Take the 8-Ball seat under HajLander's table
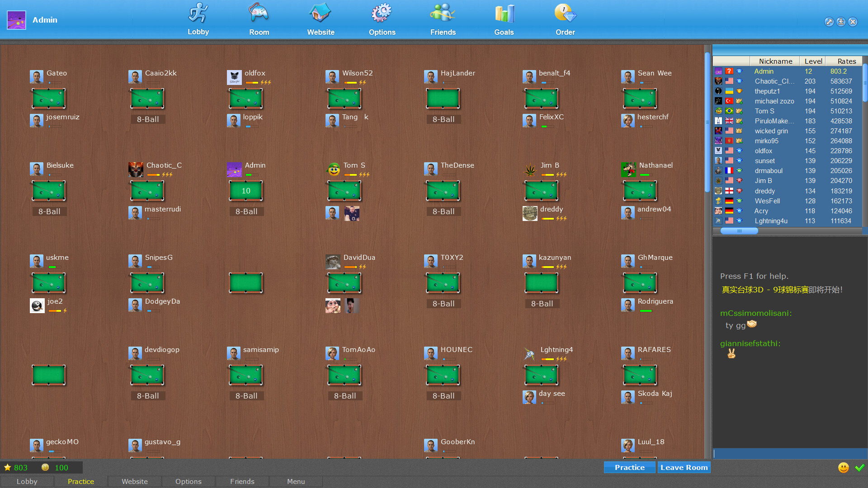Image resolution: width=868 pixels, height=488 pixels. [443, 119]
